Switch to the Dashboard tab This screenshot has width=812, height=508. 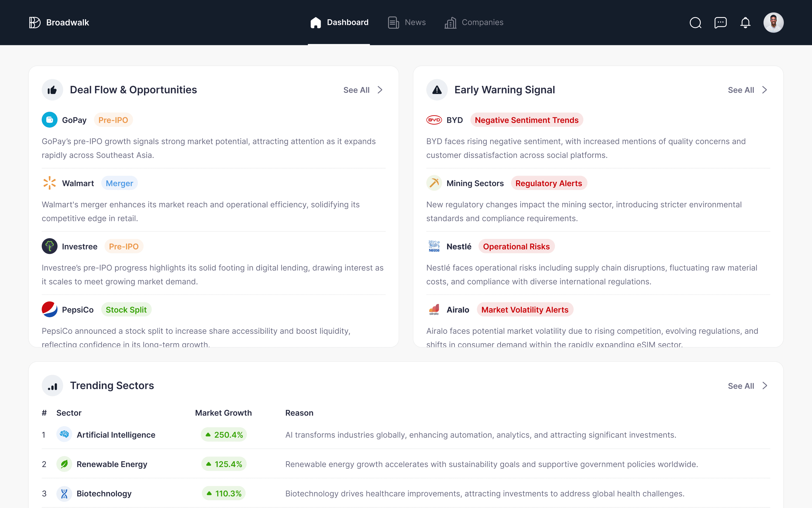339,22
